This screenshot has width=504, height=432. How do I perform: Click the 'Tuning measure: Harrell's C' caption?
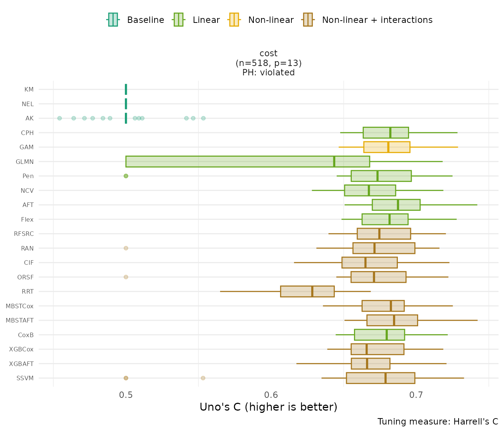tap(438, 421)
